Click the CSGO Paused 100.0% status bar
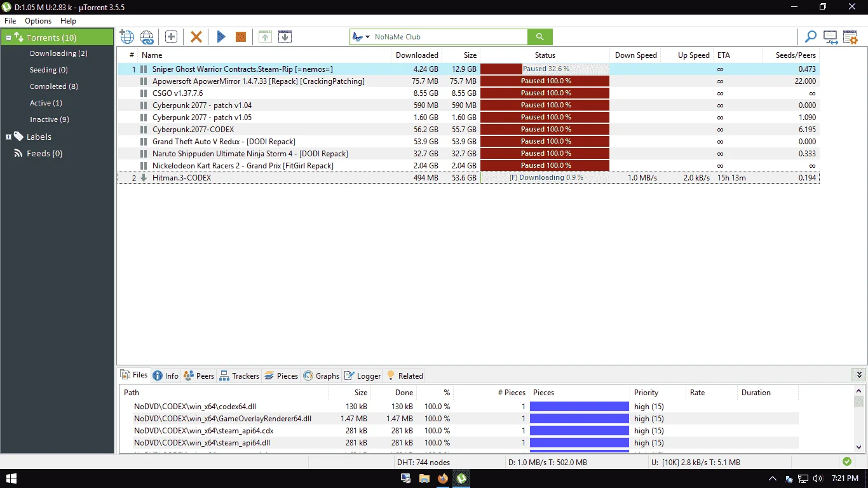 tap(545, 93)
